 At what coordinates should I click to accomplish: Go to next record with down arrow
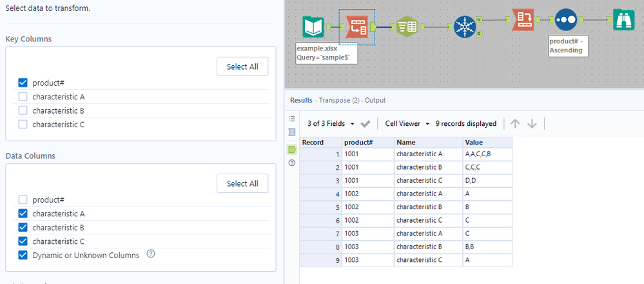(532, 124)
